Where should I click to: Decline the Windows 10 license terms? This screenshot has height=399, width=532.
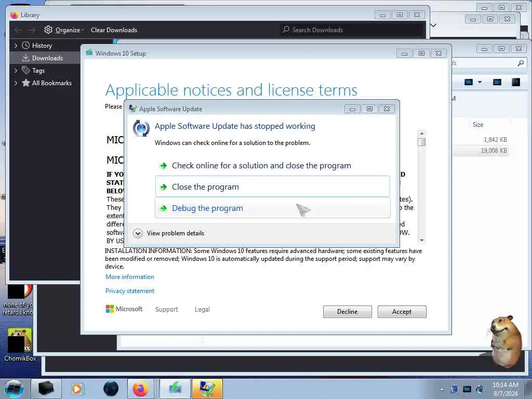(347, 312)
